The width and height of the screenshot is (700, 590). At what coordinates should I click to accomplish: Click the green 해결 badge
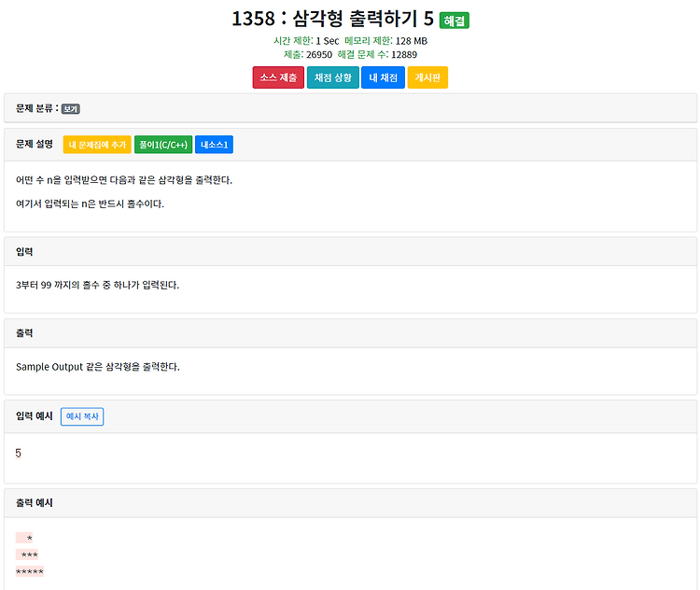tap(454, 21)
